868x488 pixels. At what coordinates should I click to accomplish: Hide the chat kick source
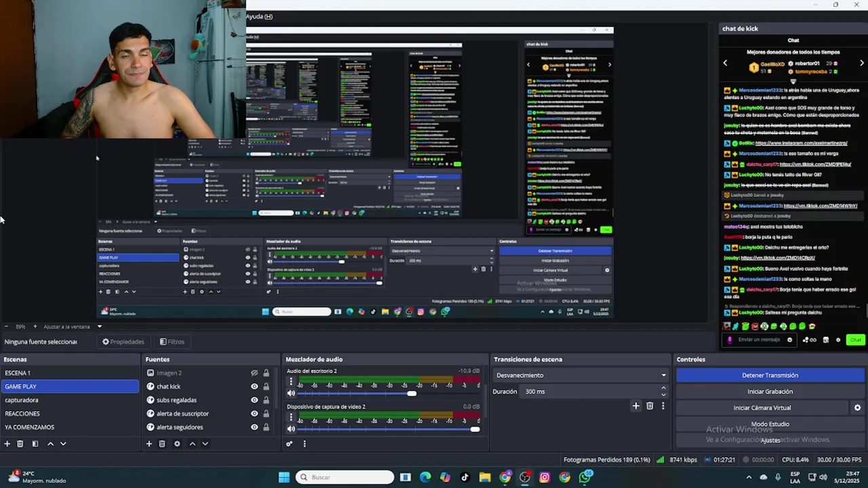(254, 386)
